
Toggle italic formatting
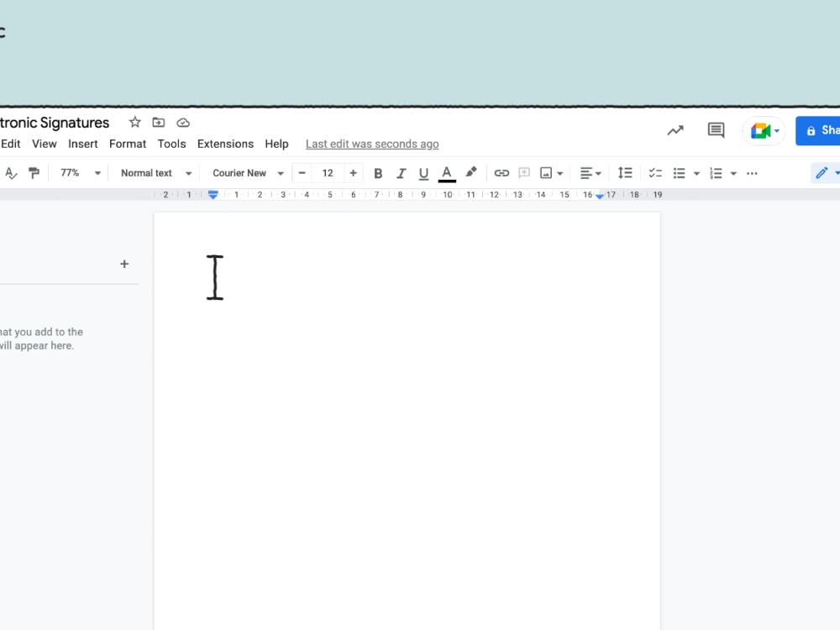click(402, 173)
